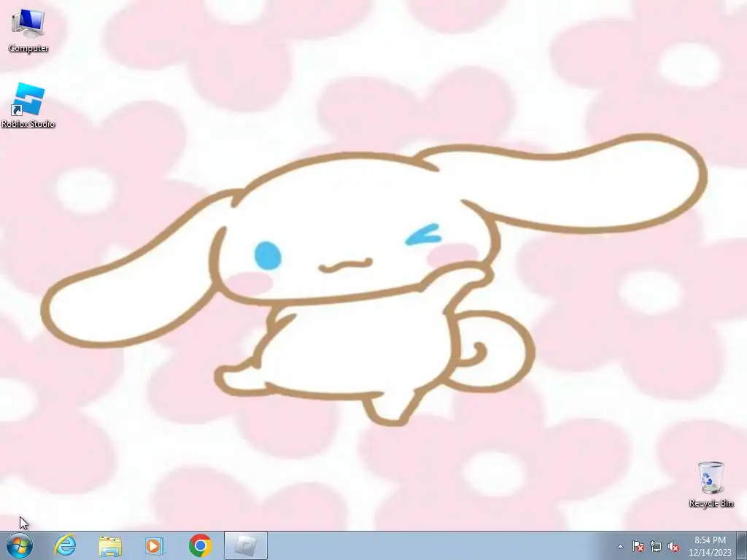Launch Internet Explorer from taskbar
The image size is (747, 560).
pyautogui.click(x=65, y=545)
